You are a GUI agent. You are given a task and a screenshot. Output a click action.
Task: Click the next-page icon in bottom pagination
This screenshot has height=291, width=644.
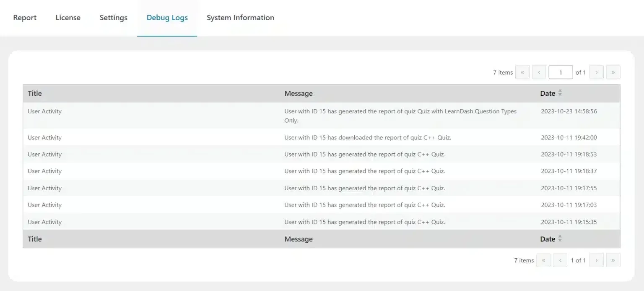[596, 260]
